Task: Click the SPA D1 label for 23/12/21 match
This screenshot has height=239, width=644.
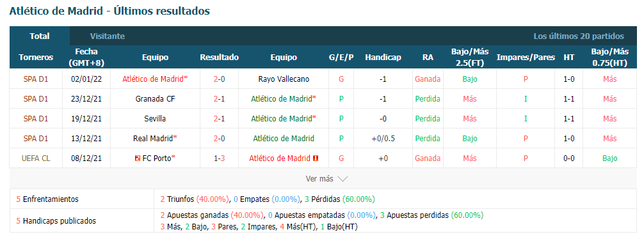Action: coord(36,99)
